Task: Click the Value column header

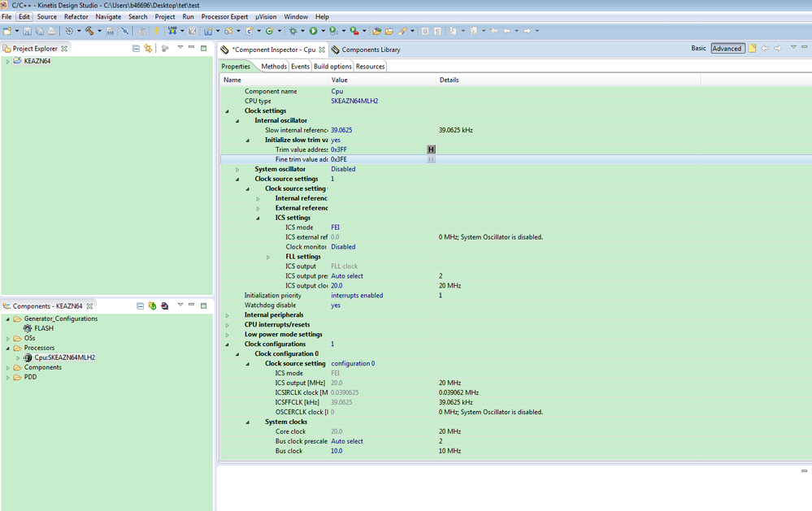Action: 382,80
